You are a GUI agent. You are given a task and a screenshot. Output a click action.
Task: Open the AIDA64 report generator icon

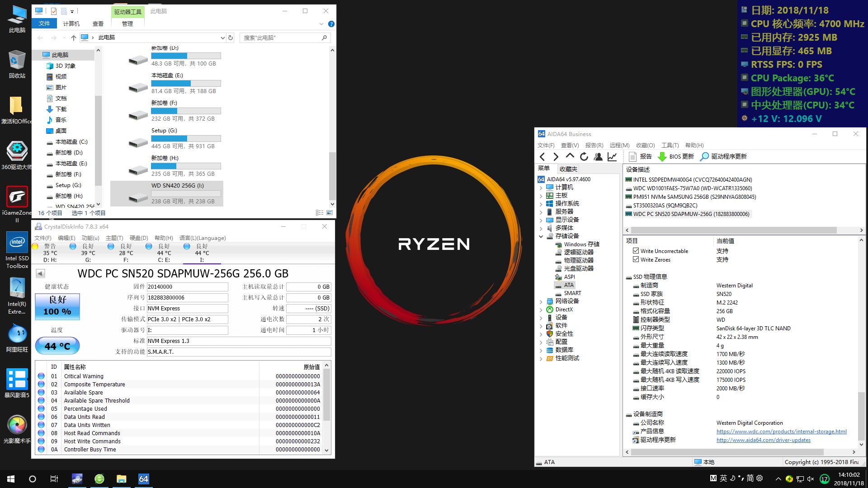633,156
